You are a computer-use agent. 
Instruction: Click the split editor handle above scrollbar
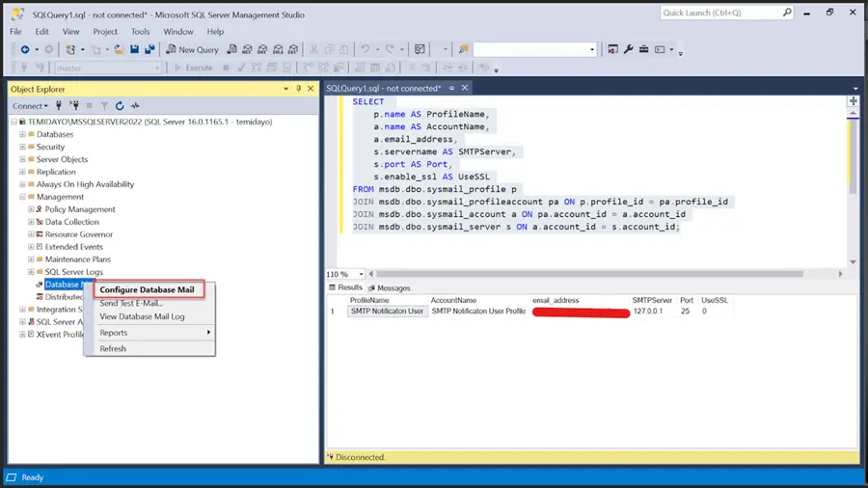tap(854, 101)
